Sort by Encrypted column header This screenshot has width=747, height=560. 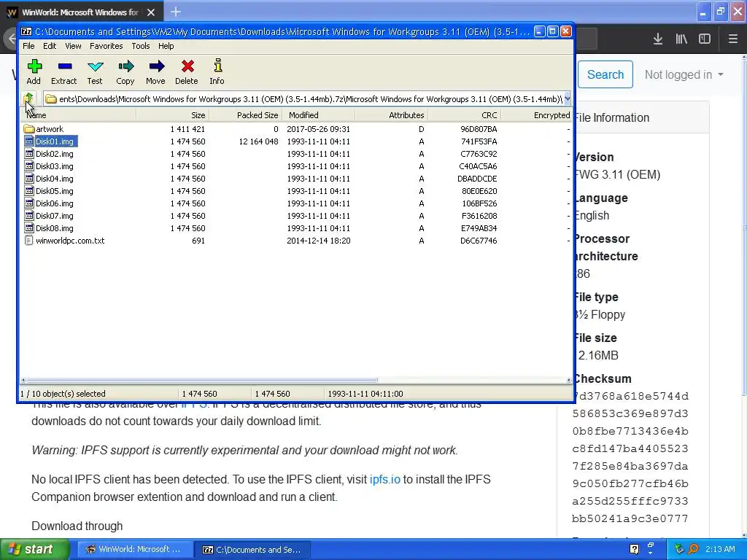click(x=537, y=114)
